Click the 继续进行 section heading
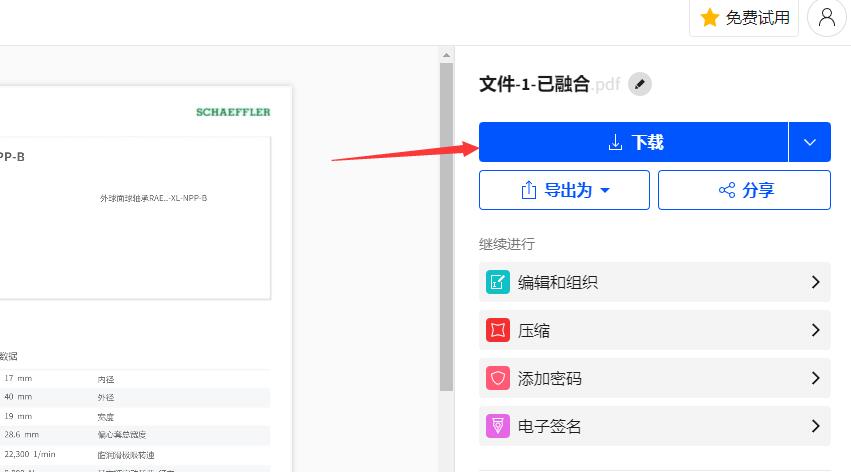Viewport: 851px width, 472px height. pos(507,244)
